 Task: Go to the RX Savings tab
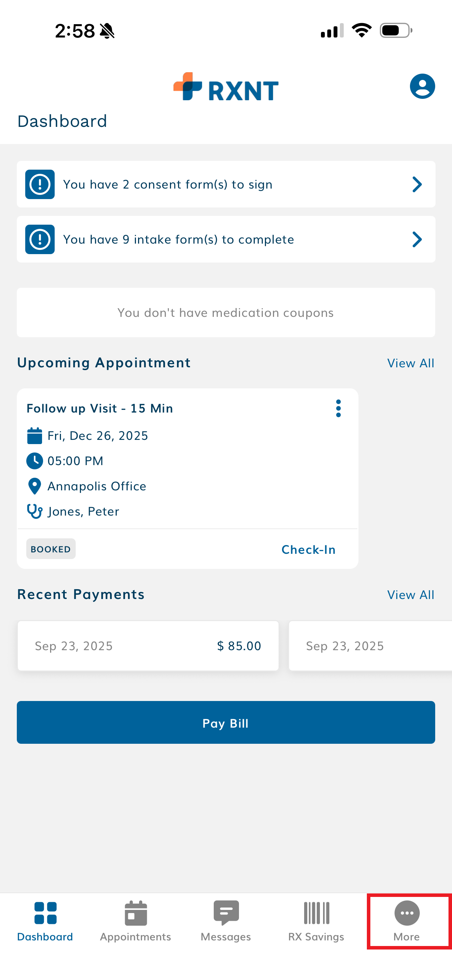coord(316,921)
